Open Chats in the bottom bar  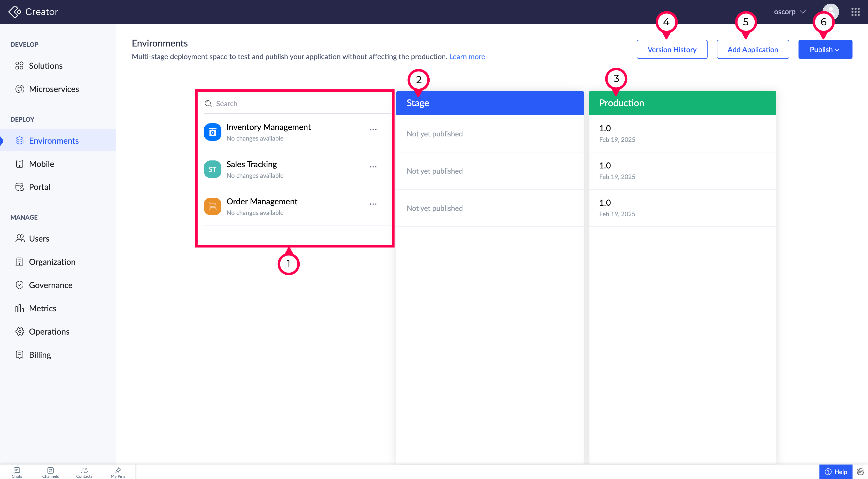coord(17,472)
